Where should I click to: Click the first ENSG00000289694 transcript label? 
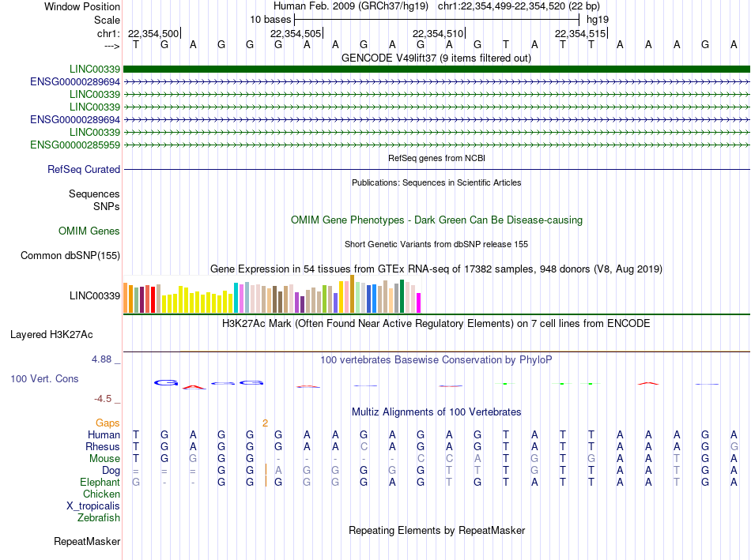(x=75, y=82)
